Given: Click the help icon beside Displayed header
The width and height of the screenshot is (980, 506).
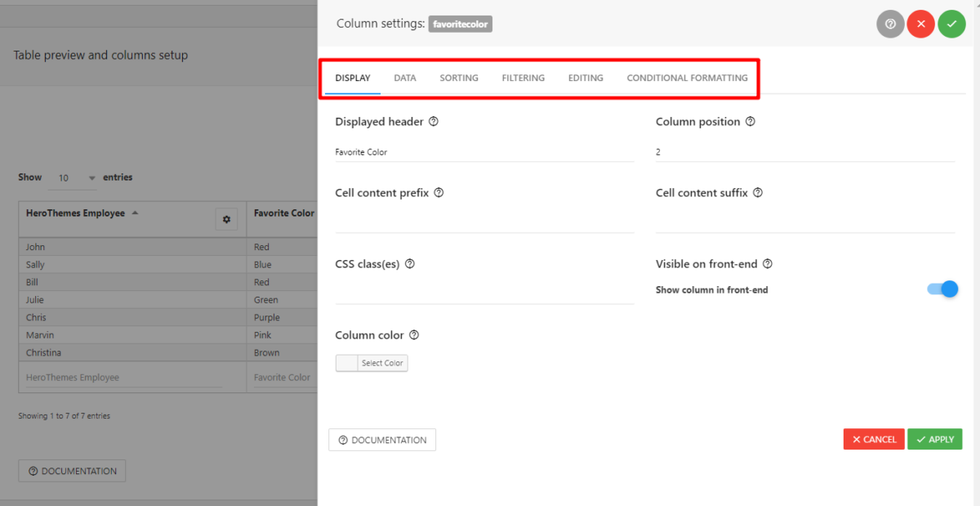Looking at the screenshot, I should [x=433, y=121].
